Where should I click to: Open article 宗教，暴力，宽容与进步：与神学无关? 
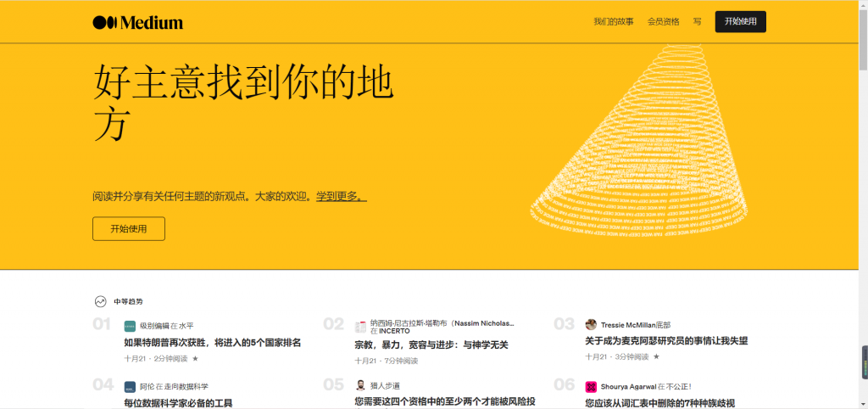click(431, 345)
